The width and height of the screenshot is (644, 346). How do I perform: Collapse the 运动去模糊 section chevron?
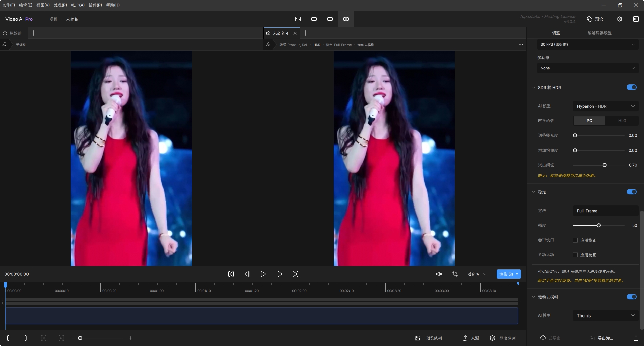click(534, 297)
